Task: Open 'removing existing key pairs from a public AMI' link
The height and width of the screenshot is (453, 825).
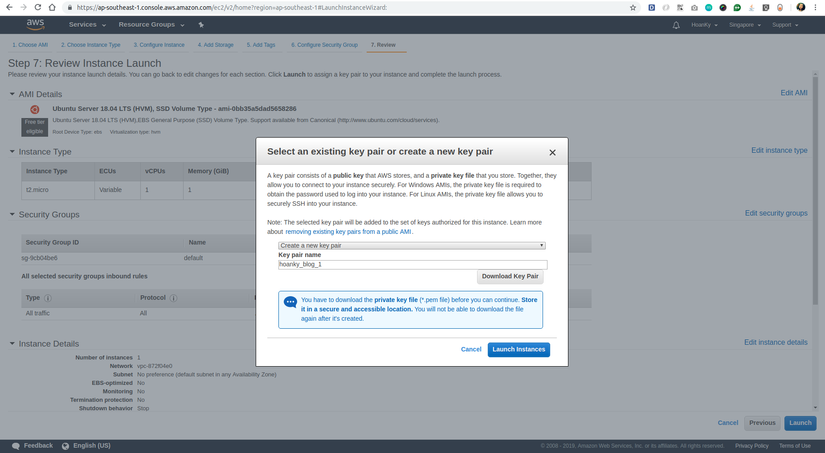Action: 348,231
